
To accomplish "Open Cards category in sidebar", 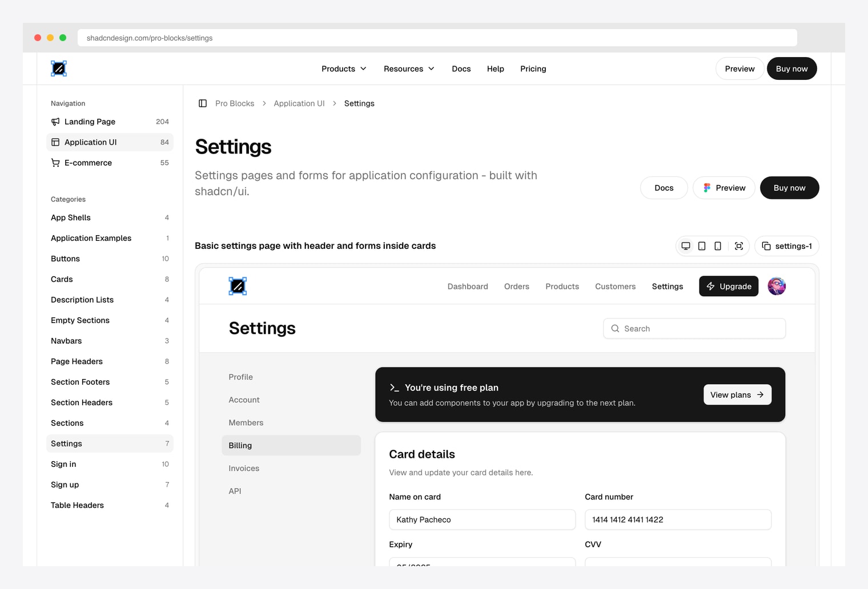I will coord(110,279).
